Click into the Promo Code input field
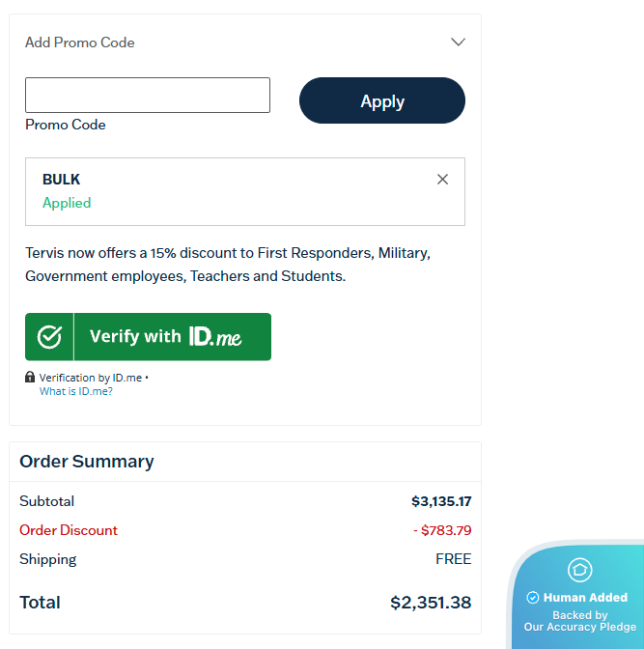 pyautogui.click(x=148, y=96)
